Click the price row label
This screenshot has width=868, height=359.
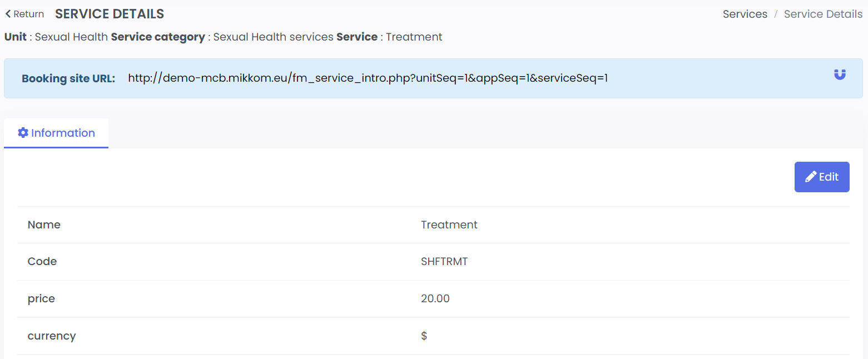pos(41,298)
